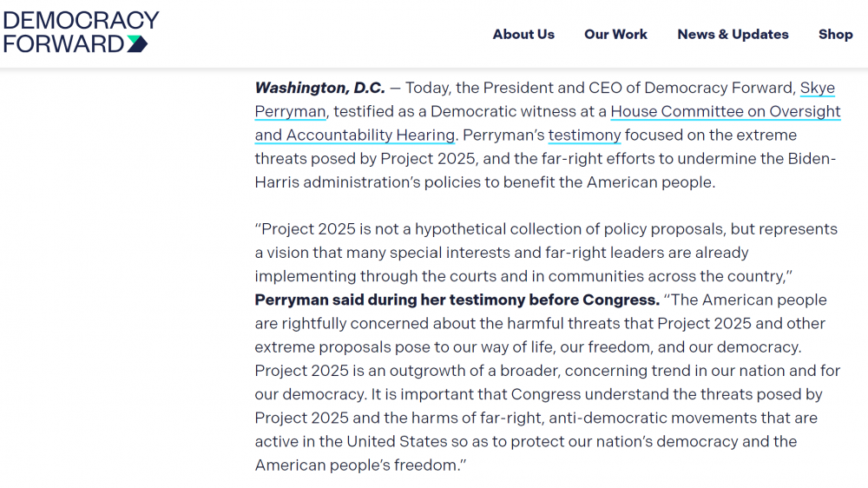868x488 pixels.
Task: Click the Democracy Forward logo
Action: tap(81, 31)
